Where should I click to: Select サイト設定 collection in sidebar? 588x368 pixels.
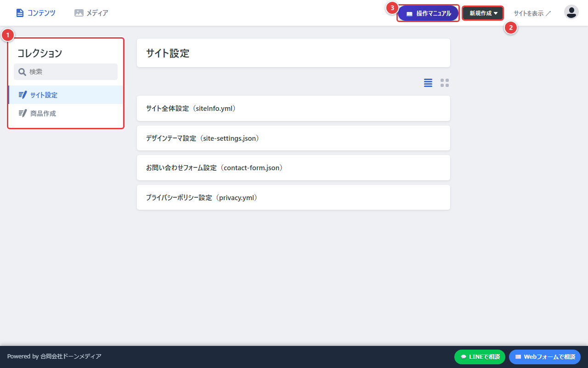(x=66, y=95)
